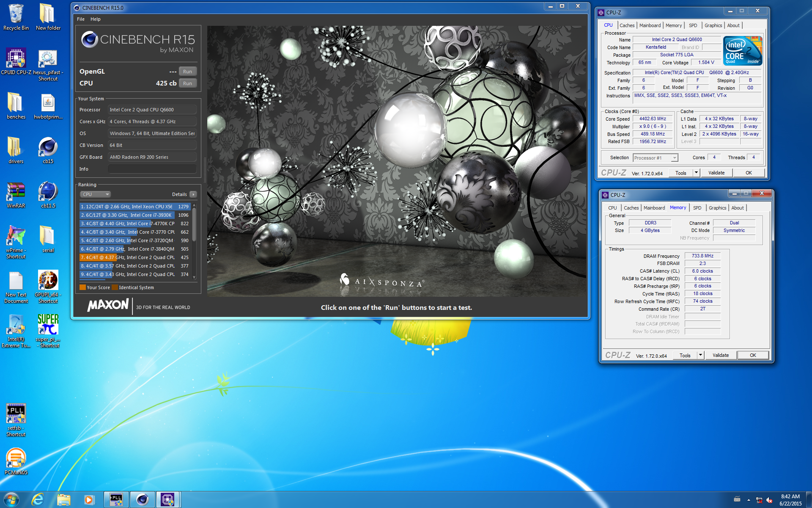Click OK in bottom CPU-Z window

pos(753,355)
